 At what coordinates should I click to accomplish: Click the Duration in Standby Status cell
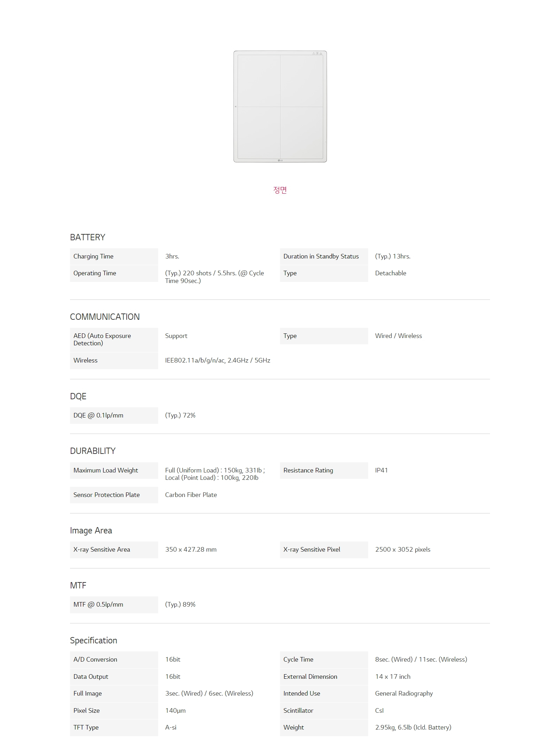coord(324,256)
